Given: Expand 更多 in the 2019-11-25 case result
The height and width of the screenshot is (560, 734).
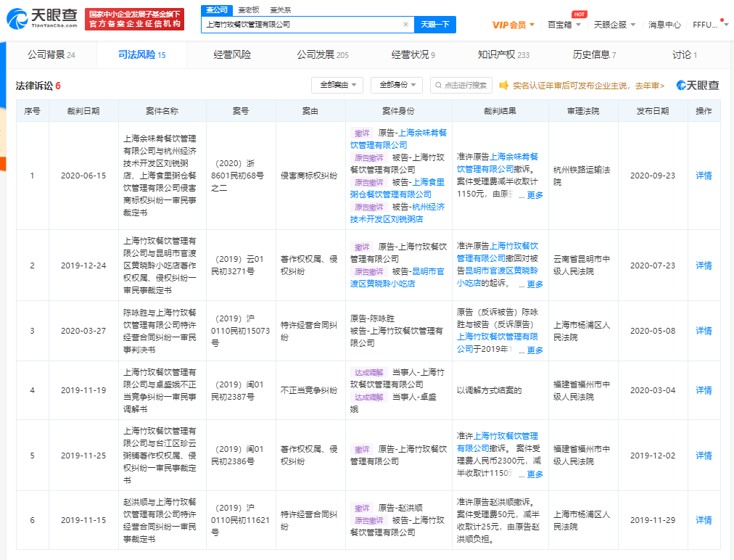Looking at the screenshot, I should pos(535,474).
